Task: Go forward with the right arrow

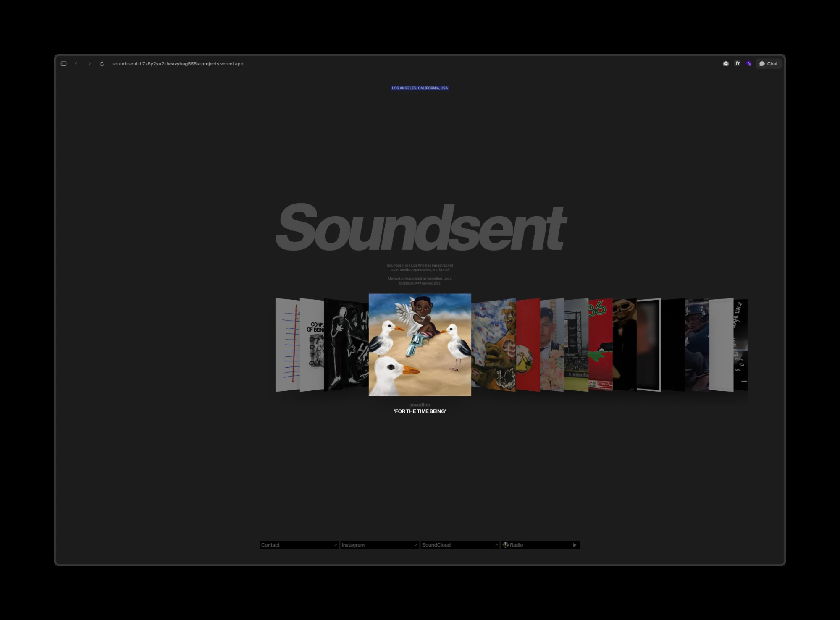Action: (x=89, y=64)
